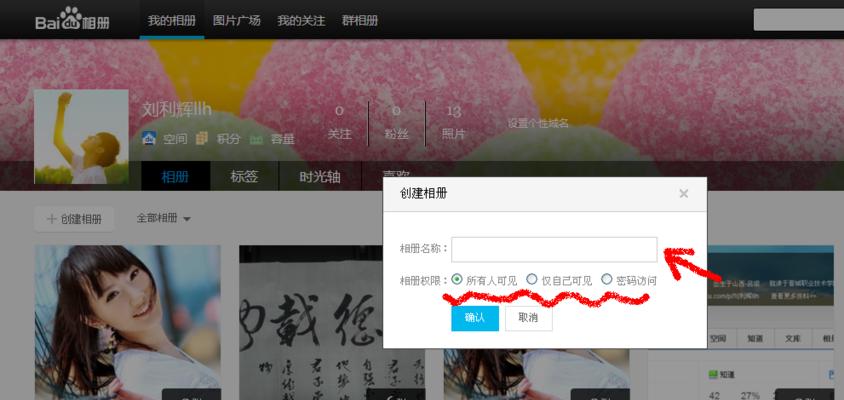This screenshot has height=400, width=844.
Task: Select the 相册 profile tab
Action: click(x=175, y=176)
